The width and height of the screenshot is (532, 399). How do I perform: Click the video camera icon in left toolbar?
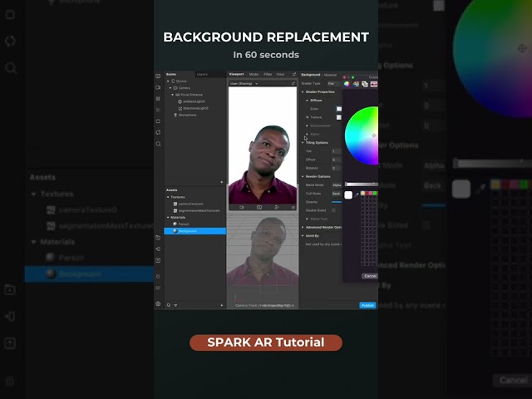pos(158,87)
